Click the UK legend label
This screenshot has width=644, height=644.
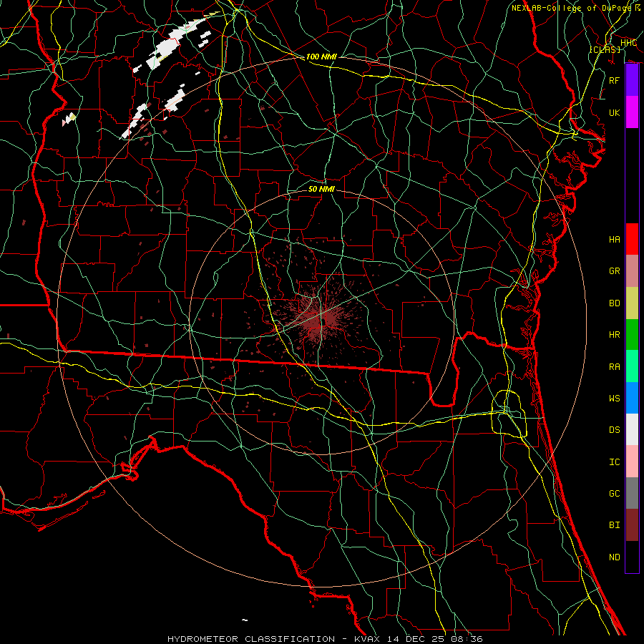coord(615,112)
